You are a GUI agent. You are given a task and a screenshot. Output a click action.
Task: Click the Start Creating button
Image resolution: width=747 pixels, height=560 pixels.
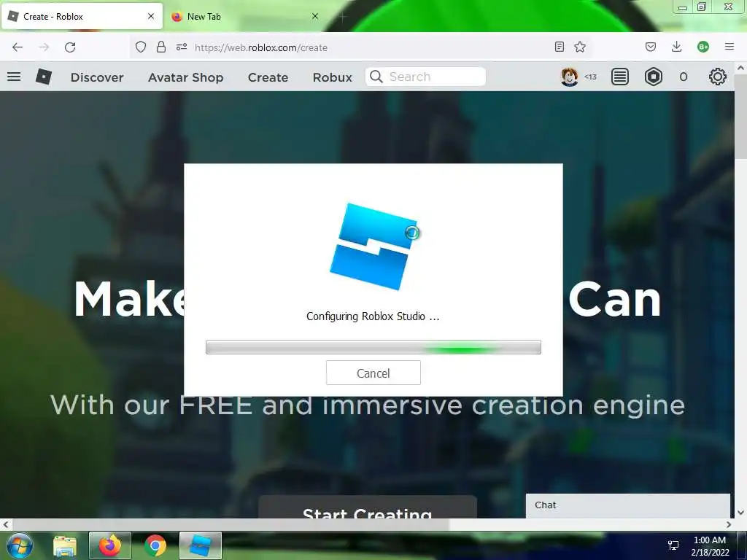pos(368,507)
